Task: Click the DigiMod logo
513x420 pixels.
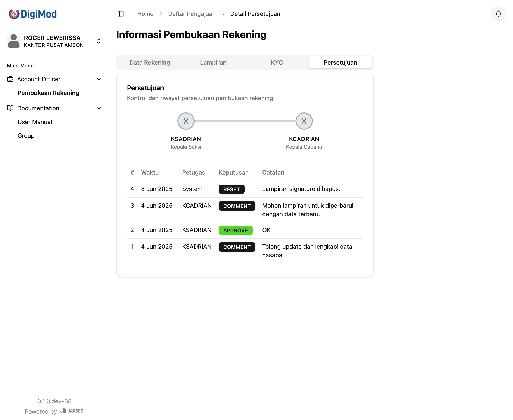Action: (x=33, y=14)
